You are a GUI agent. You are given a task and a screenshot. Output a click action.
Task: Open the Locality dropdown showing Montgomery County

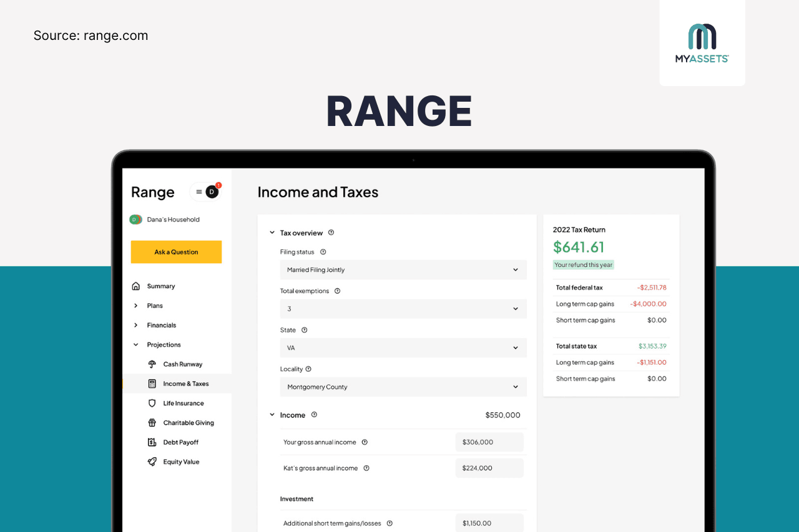coord(403,387)
